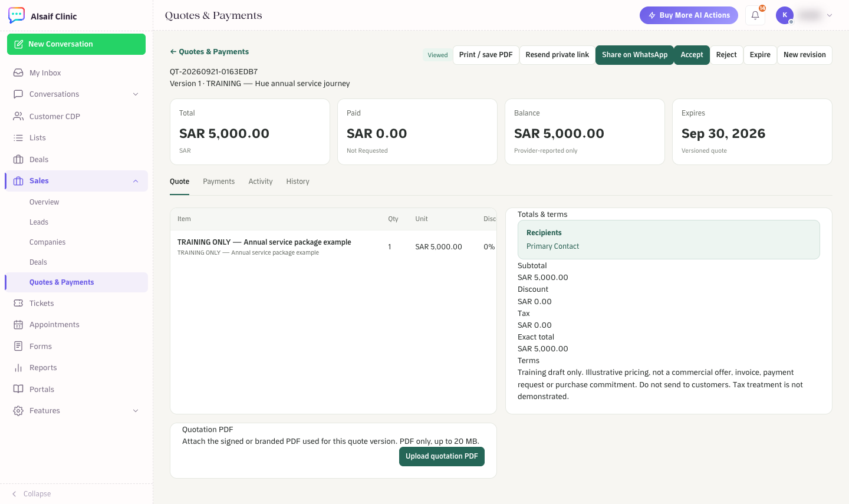Image resolution: width=849 pixels, height=504 pixels.
Task: Accept the quote
Action: coord(692,55)
